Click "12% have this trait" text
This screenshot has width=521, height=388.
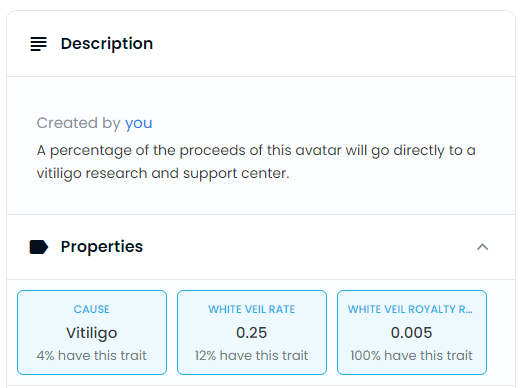[252, 355]
